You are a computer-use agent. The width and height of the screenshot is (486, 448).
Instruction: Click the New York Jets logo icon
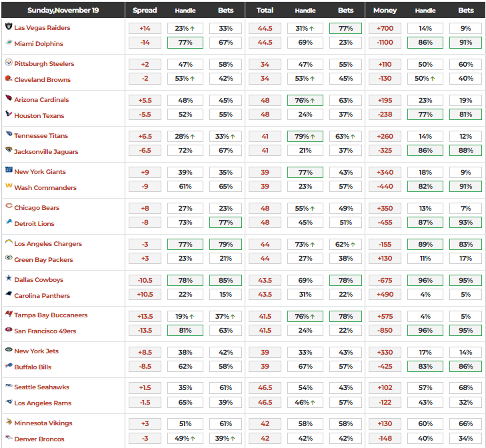(x=9, y=349)
